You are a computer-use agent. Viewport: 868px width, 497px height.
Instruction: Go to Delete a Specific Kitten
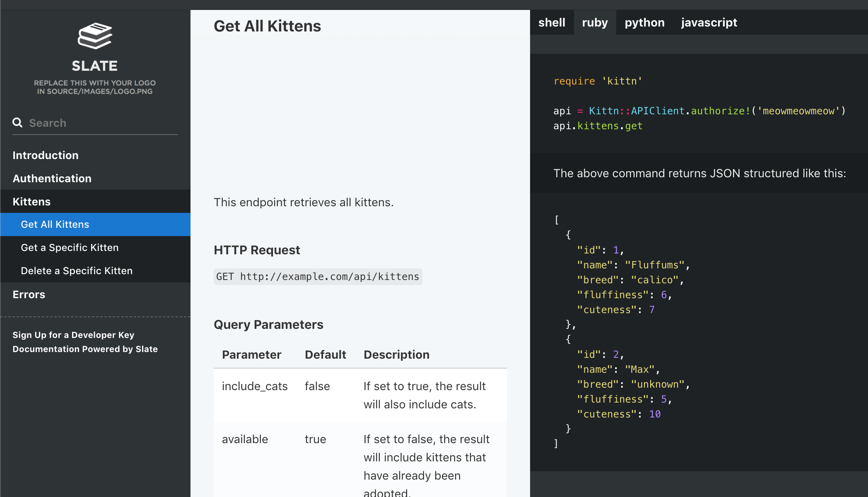click(x=95, y=271)
